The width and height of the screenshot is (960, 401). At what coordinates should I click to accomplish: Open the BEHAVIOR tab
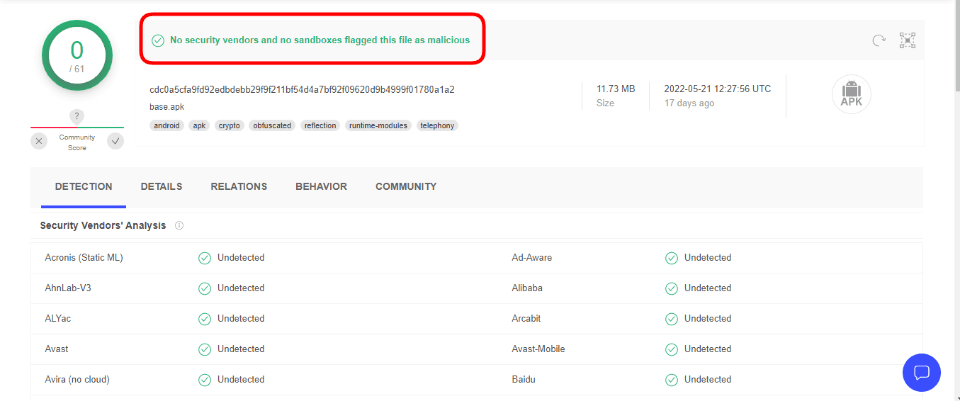coord(321,187)
